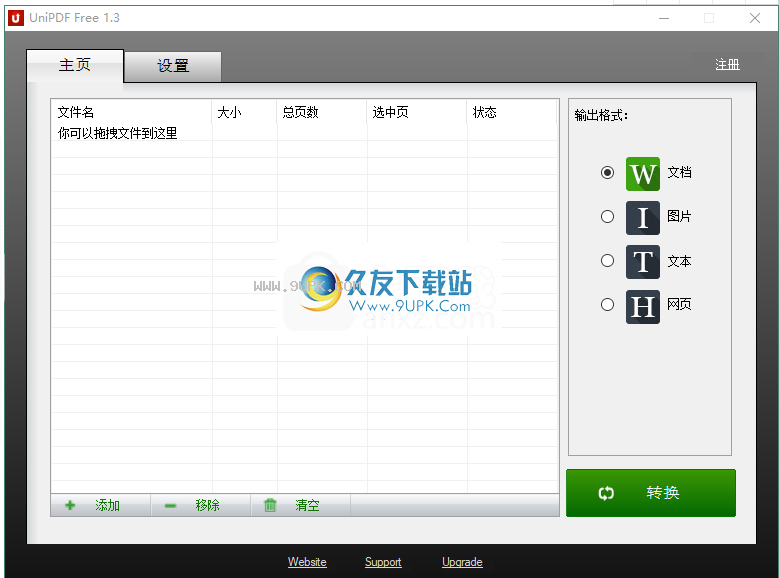The height and width of the screenshot is (578, 779).
Task: Click the green plus add icon
Action: coord(70,505)
